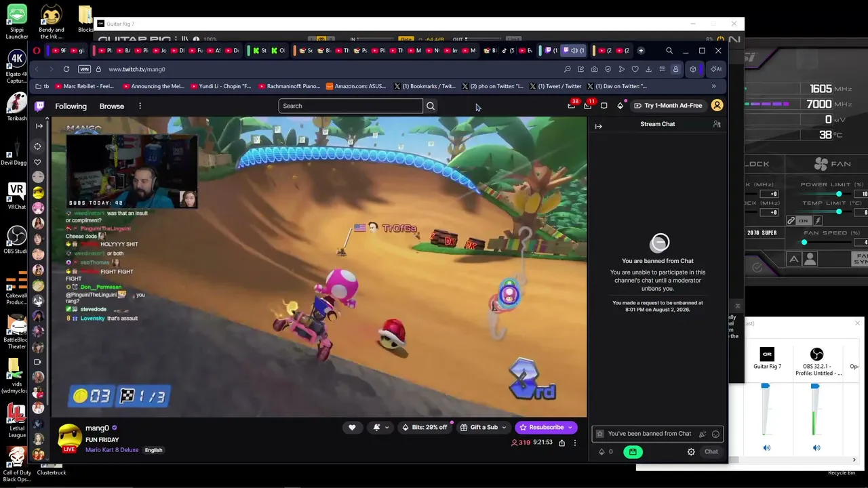
Task: Open the chat community users icon
Action: [x=717, y=124]
